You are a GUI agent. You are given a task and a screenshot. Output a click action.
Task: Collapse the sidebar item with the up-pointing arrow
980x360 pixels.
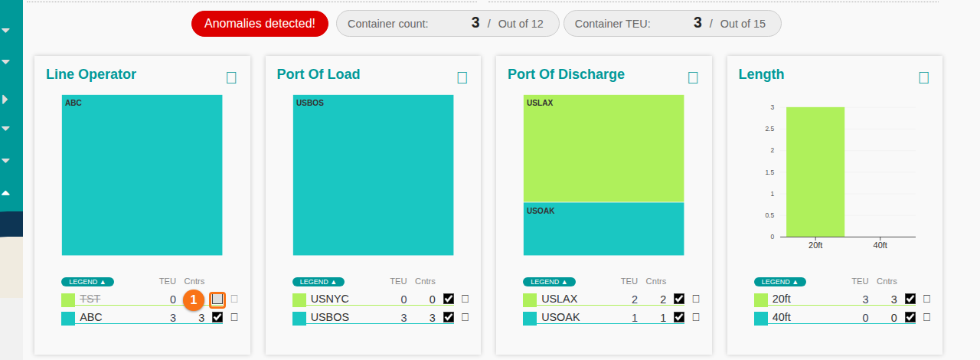[6, 192]
